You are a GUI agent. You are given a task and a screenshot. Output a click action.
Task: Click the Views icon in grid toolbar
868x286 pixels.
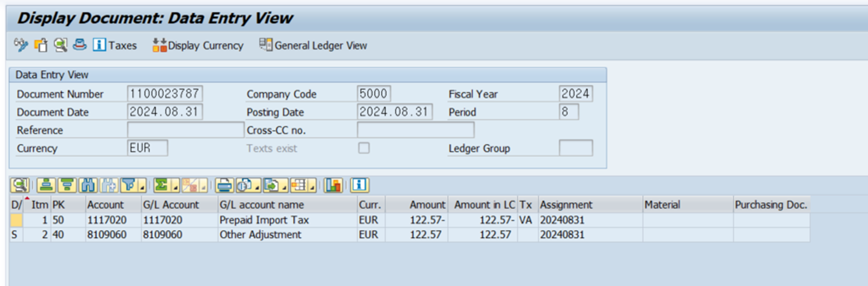click(245, 185)
